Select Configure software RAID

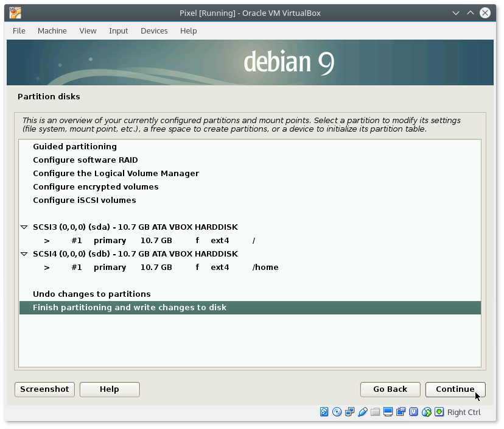250,160
